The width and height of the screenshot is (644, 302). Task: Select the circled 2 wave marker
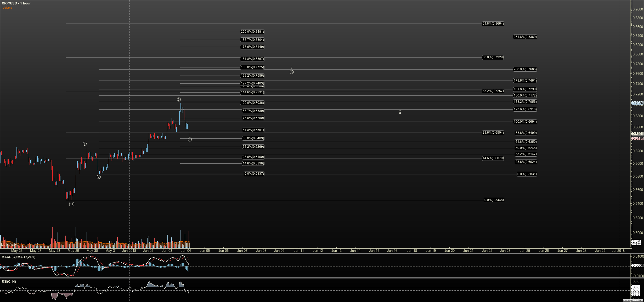point(99,177)
